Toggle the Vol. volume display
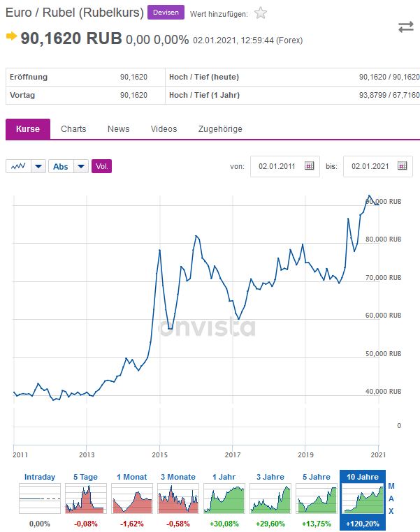420x532 pixels. tap(101, 166)
